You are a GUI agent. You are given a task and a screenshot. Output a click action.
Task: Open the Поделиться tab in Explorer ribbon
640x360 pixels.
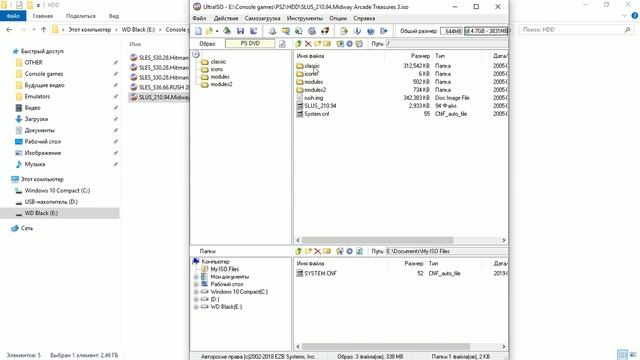[x=81, y=16]
